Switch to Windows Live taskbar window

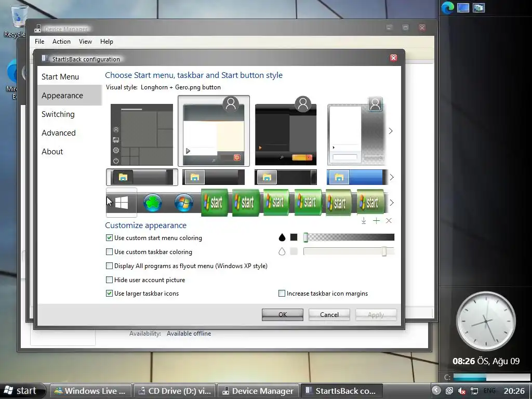(x=90, y=391)
